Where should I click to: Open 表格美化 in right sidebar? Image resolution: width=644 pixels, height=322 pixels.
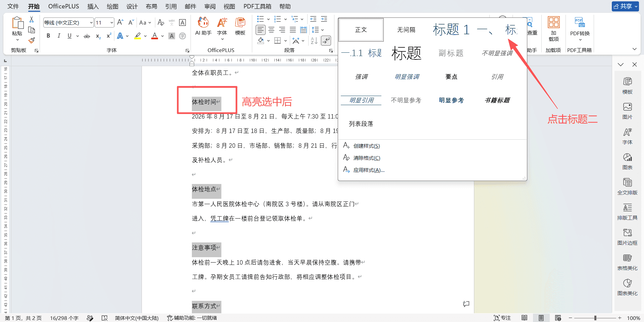coord(627,262)
